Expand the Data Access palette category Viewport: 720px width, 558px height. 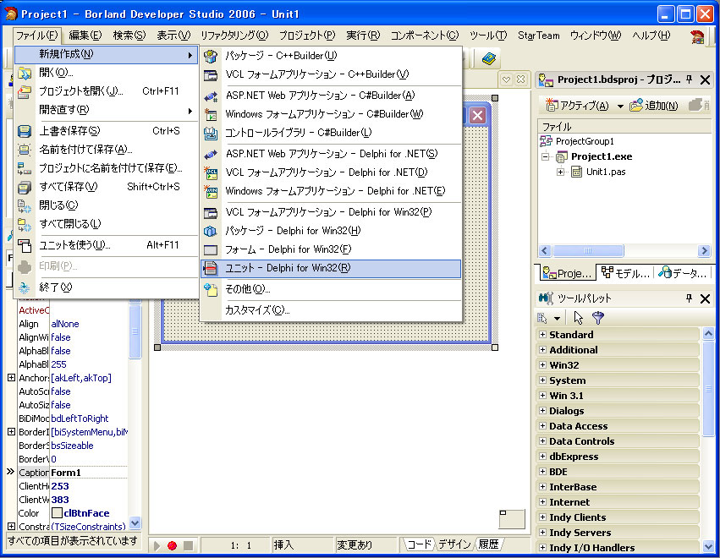point(542,426)
